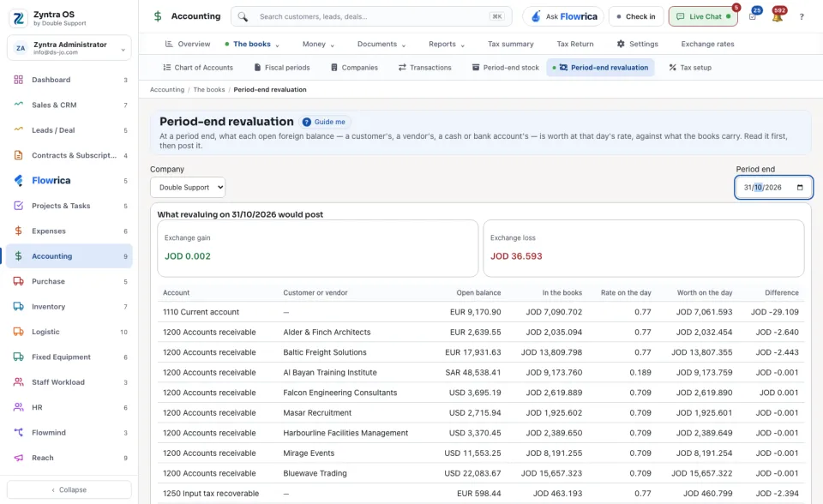This screenshot has width=823, height=504.
Task: Open the Company dropdown set to Double Support
Action: (x=188, y=188)
